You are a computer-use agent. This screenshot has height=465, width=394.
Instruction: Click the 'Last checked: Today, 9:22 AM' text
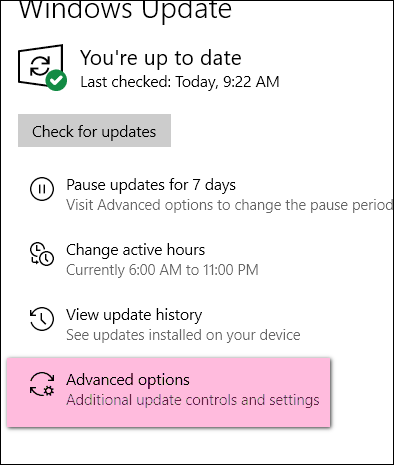pos(180,82)
